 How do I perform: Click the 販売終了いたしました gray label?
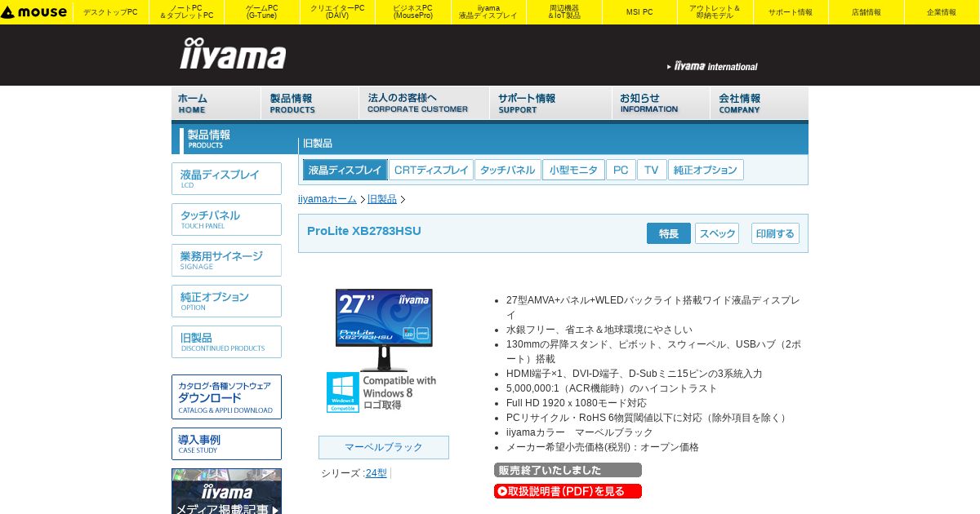(x=568, y=470)
